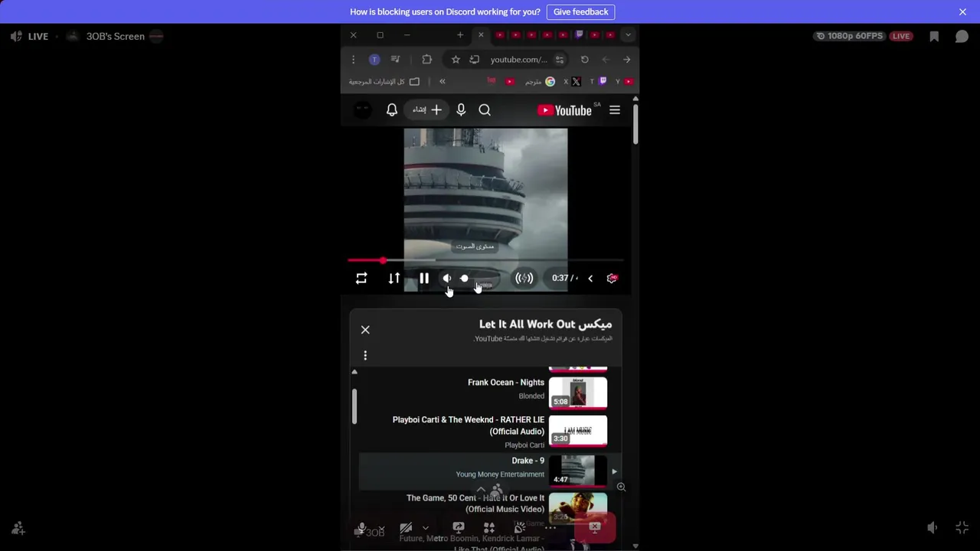Click the Discord stream bookmark icon
The width and height of the screenshot is (980, 551).
934,36
